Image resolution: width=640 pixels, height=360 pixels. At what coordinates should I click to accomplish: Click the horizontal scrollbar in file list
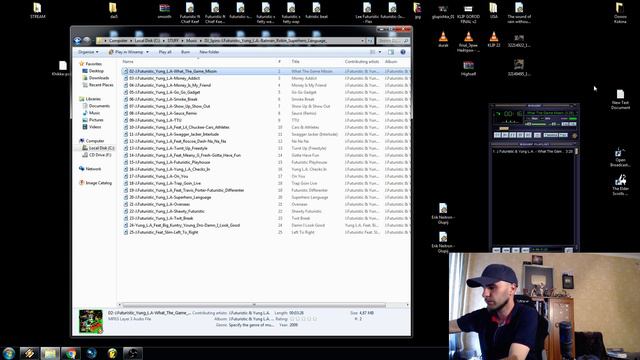(254, 305)
